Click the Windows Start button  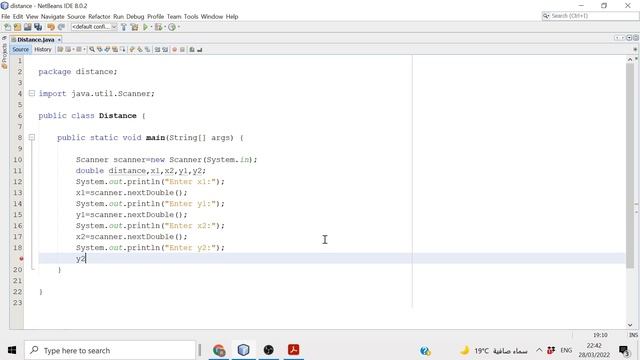click(12, 350)
